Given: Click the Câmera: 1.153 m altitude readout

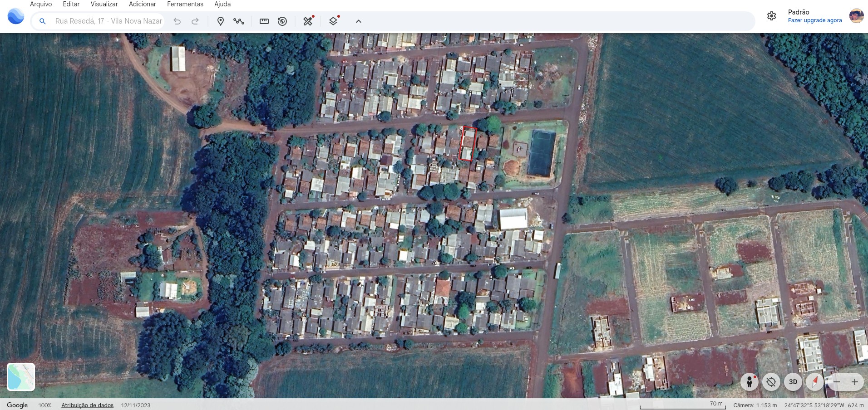Looking at the screenshot, I should click(755, 405).
